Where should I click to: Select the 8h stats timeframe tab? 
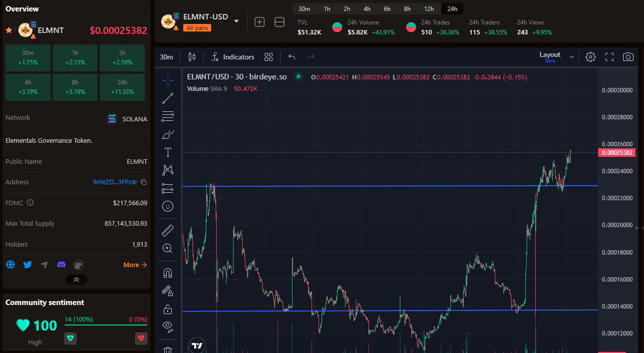click(x=407, y=9)
